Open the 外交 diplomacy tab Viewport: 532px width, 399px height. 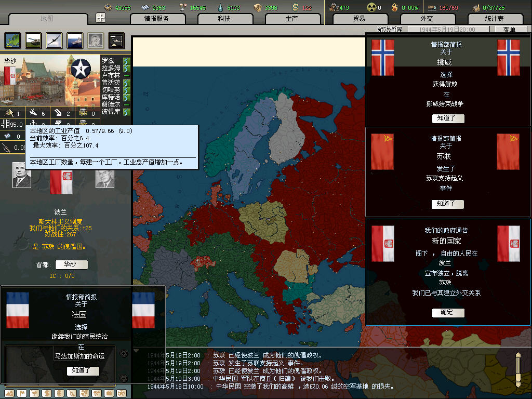pyautogui.click(x=427, y=19)
